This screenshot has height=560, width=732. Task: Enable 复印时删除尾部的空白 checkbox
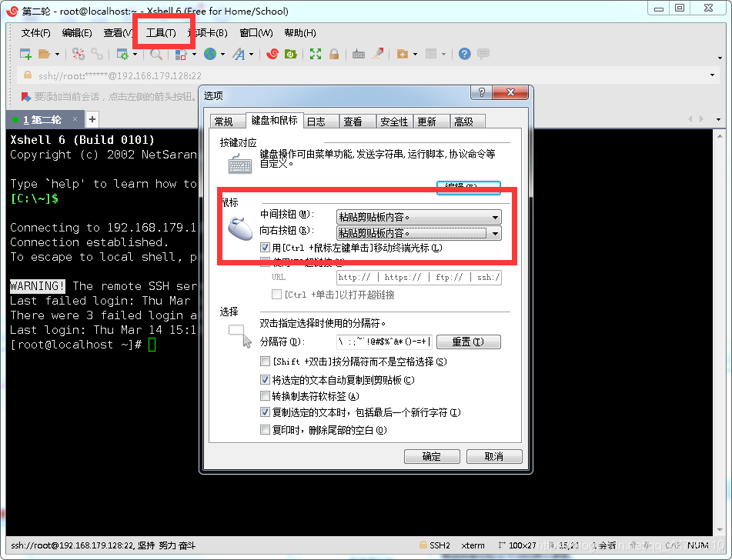265,430
